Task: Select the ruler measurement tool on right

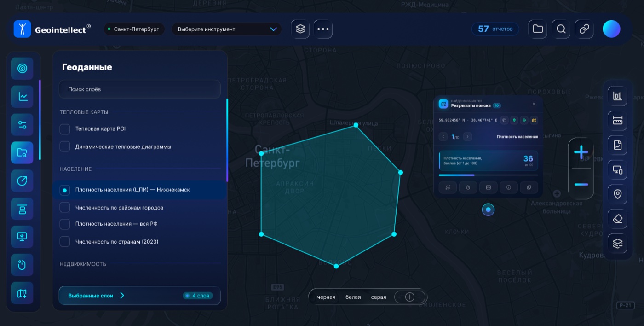Action: click(617, 121)
